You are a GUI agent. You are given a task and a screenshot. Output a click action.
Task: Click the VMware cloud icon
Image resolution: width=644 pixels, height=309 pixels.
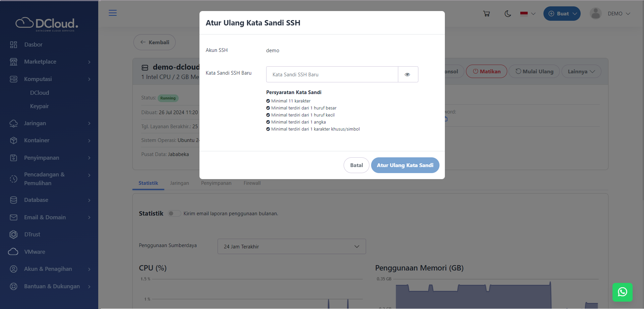pos(13,252)
